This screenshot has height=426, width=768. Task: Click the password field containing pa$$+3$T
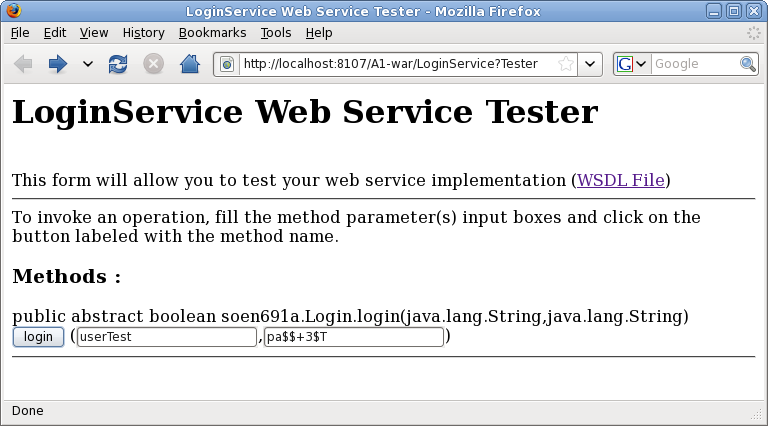354,337
